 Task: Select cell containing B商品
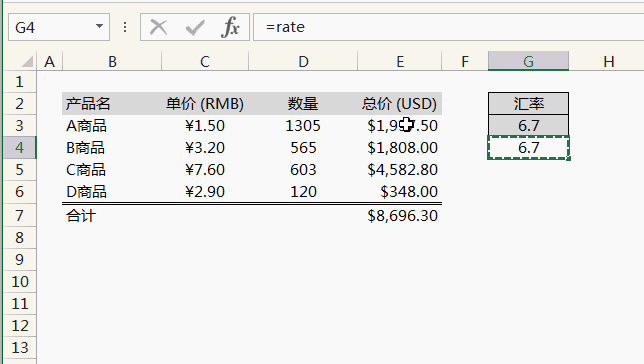[112, 147]
